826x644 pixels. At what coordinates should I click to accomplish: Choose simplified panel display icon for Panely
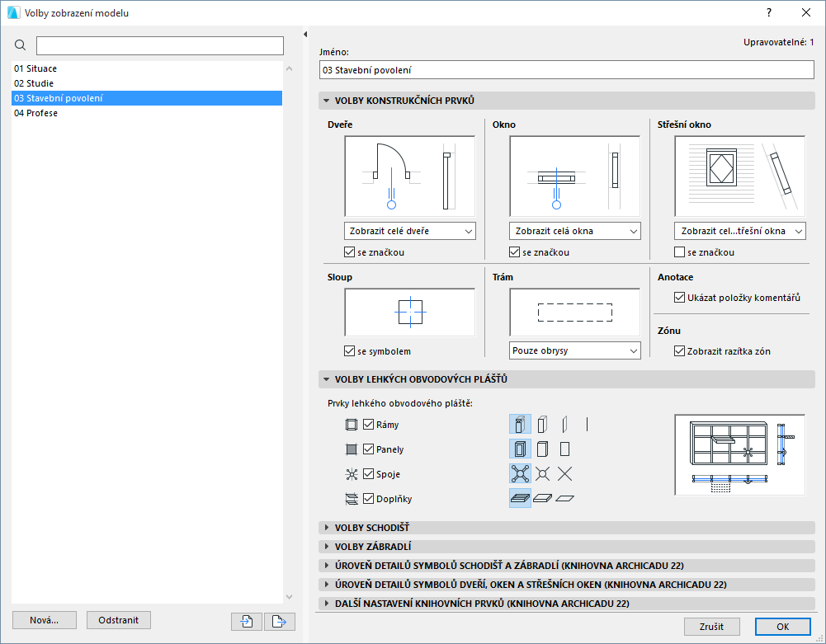[540, 449]
